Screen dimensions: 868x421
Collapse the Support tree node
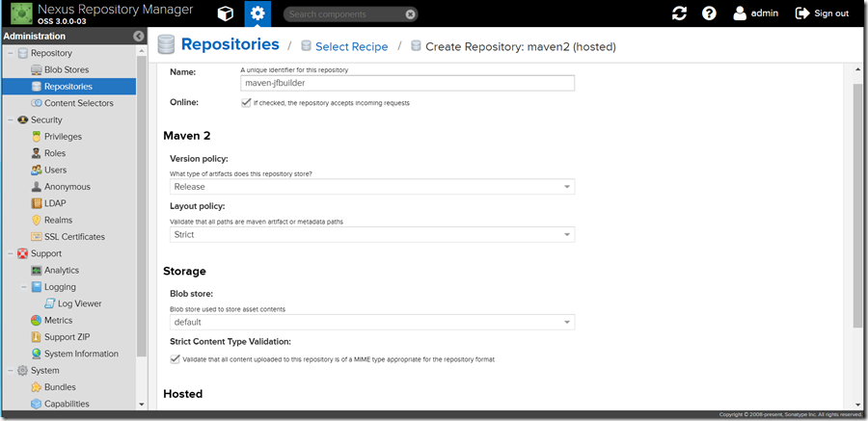pos(11,253)
